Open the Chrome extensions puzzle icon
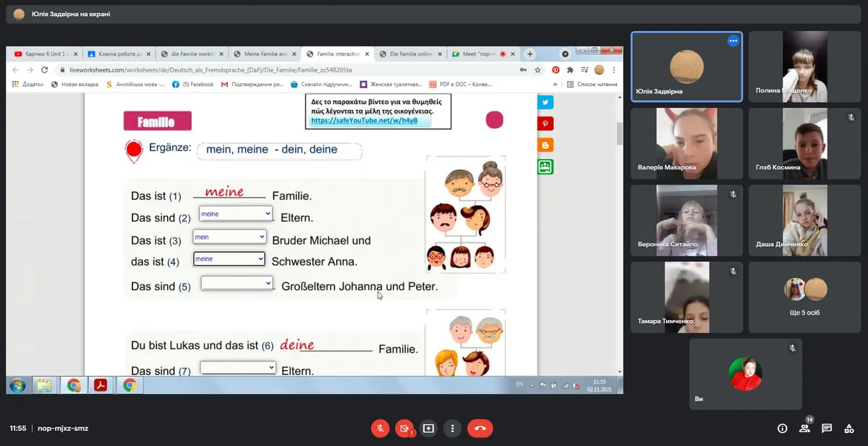This screenshot has width=868, height=446. coord(570,70)
